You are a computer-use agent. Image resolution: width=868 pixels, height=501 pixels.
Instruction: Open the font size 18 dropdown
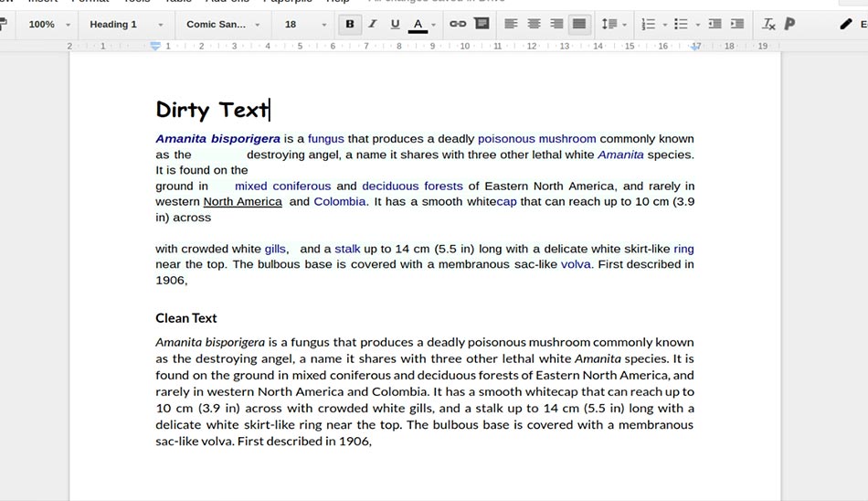click(x=305, y=25)
